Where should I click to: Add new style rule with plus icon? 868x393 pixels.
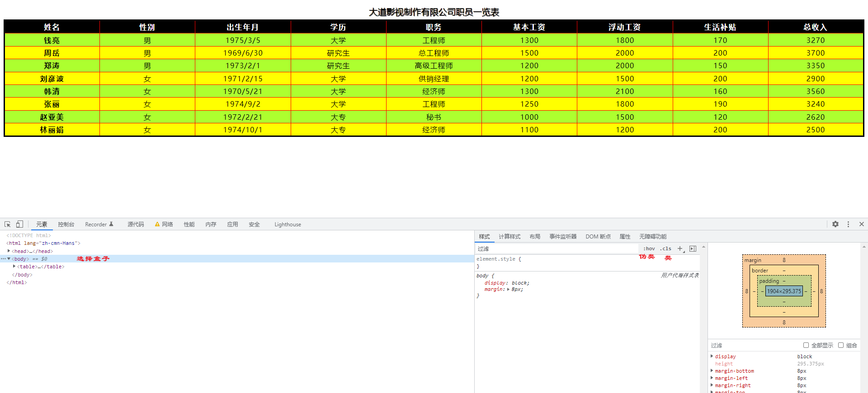tap(680, 249)
